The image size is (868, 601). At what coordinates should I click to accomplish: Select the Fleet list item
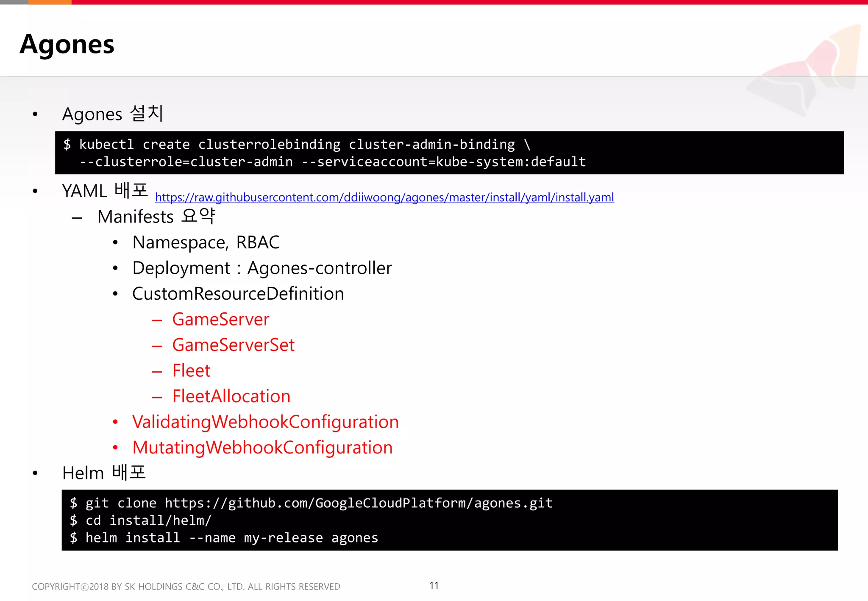click(x=191, y=371)
